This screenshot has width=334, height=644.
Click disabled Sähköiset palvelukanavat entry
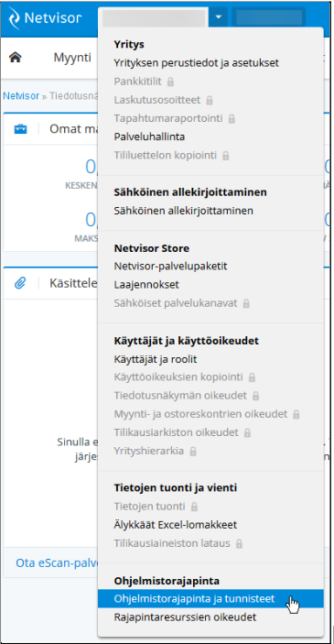[x=175, y=303]
